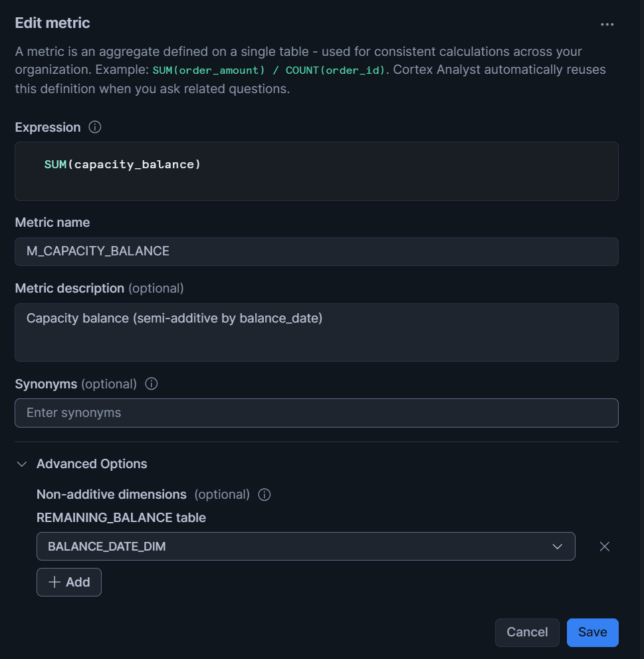Click the Enter synonyms input box
This screenshot has height=659, width=644.
[316, 413]
